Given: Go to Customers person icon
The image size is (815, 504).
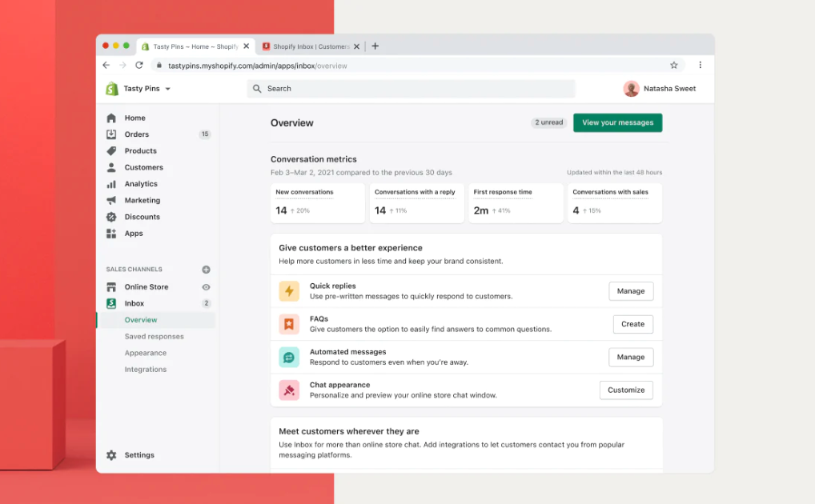Looking at the screenshot, I should 111,167.
